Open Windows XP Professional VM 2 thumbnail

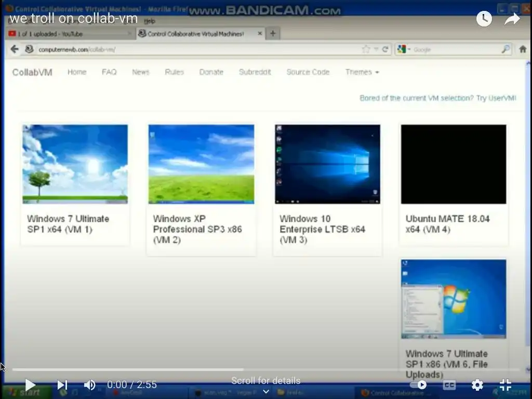coord(201,164)
